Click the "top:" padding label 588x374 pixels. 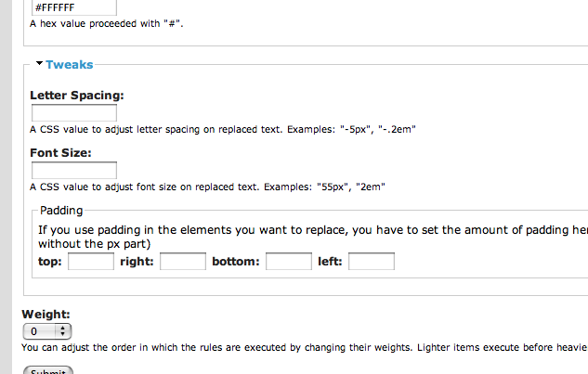point(50,262)
